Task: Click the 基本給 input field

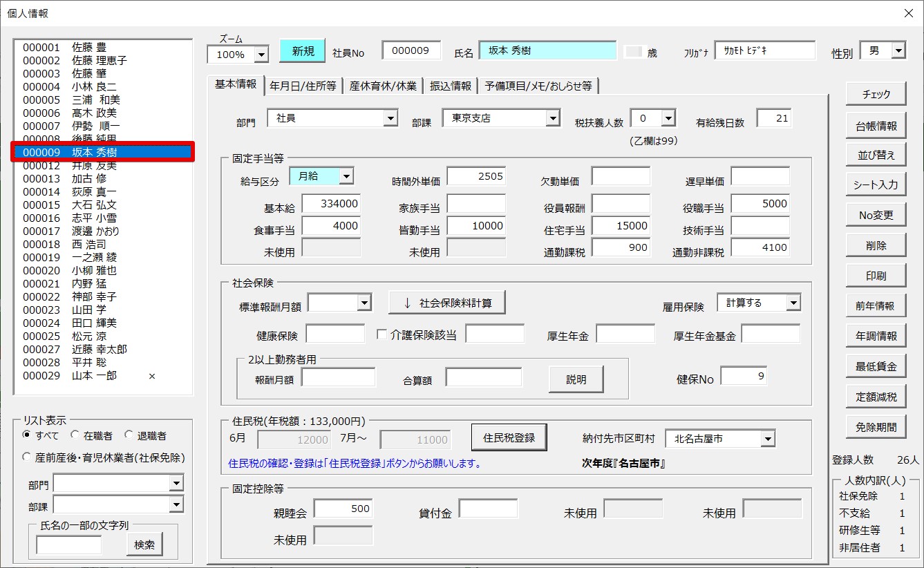Action: click(x=331, y=204)
